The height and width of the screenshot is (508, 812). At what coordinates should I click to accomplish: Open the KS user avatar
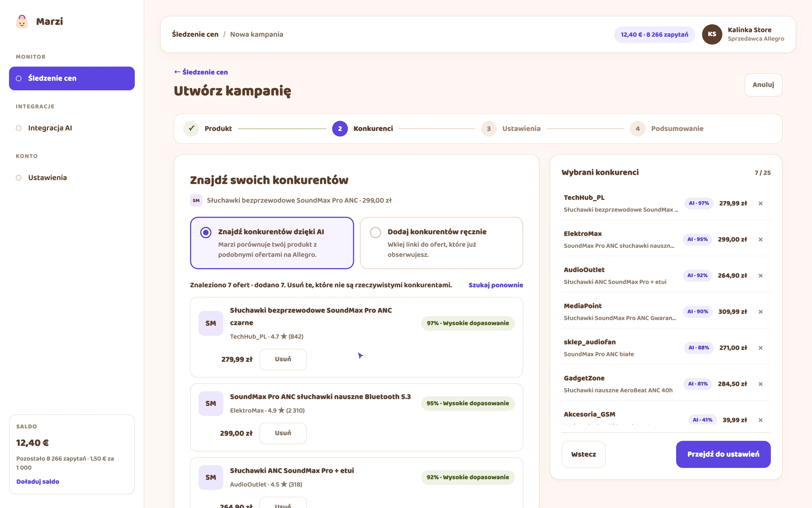point(712,34)
